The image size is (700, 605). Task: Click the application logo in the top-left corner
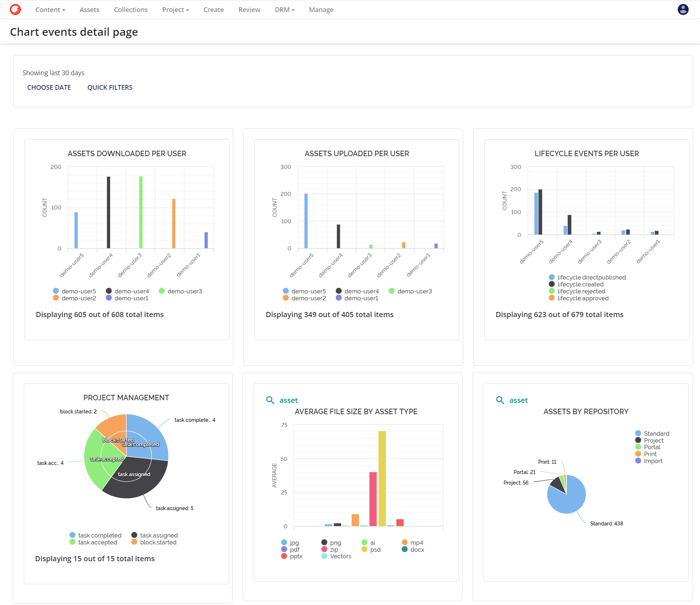click(15, 9)
